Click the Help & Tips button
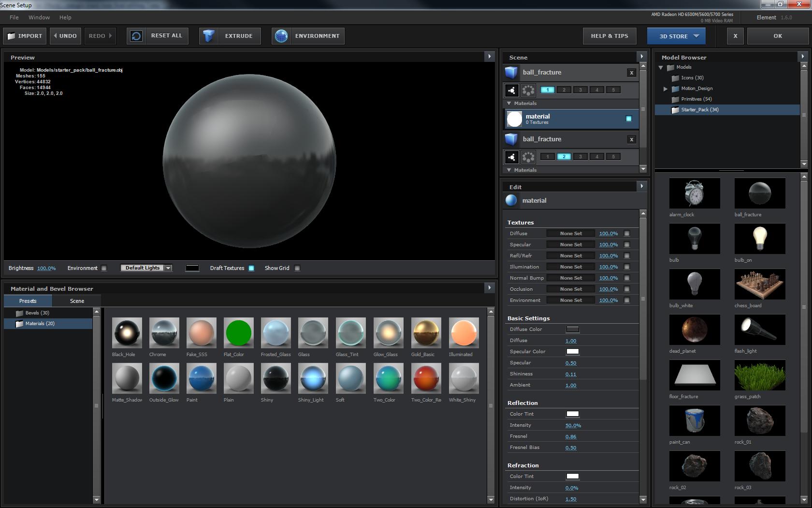This screenshot has height=508, width=812. click(x=609, y=36)
